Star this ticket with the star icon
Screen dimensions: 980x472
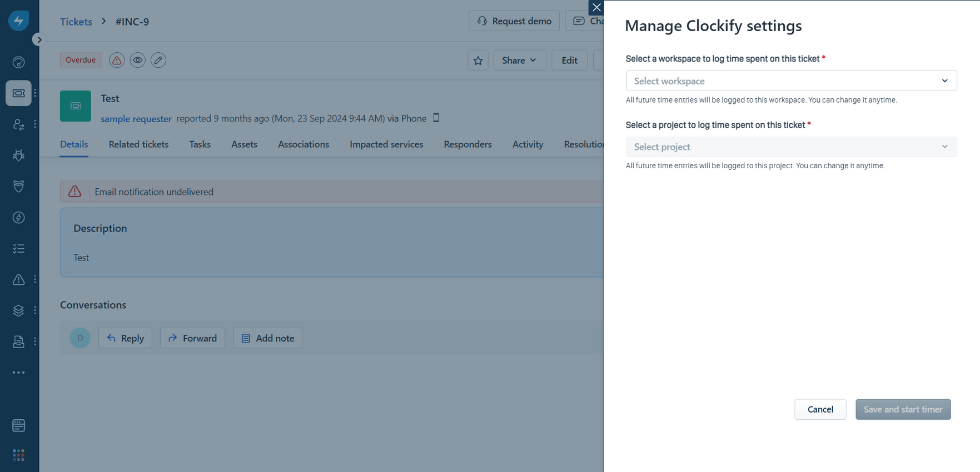pyautogui.click(x=478, y=60)
